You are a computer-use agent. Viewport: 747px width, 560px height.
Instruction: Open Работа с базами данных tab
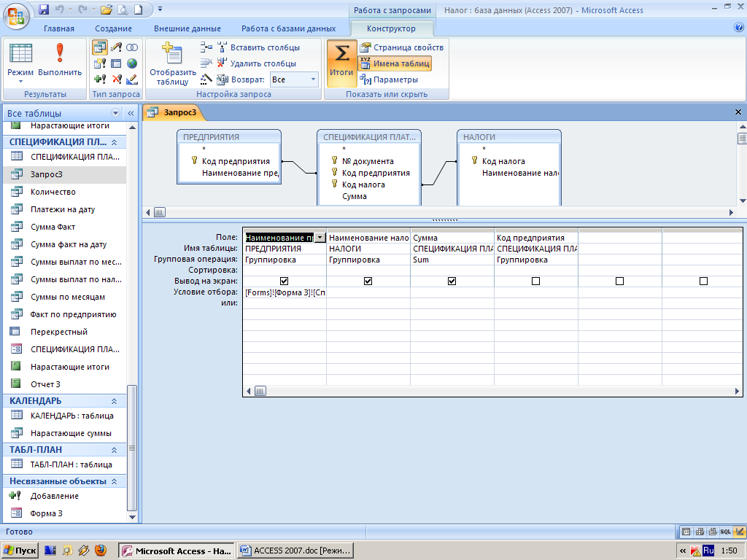point(288,28)
